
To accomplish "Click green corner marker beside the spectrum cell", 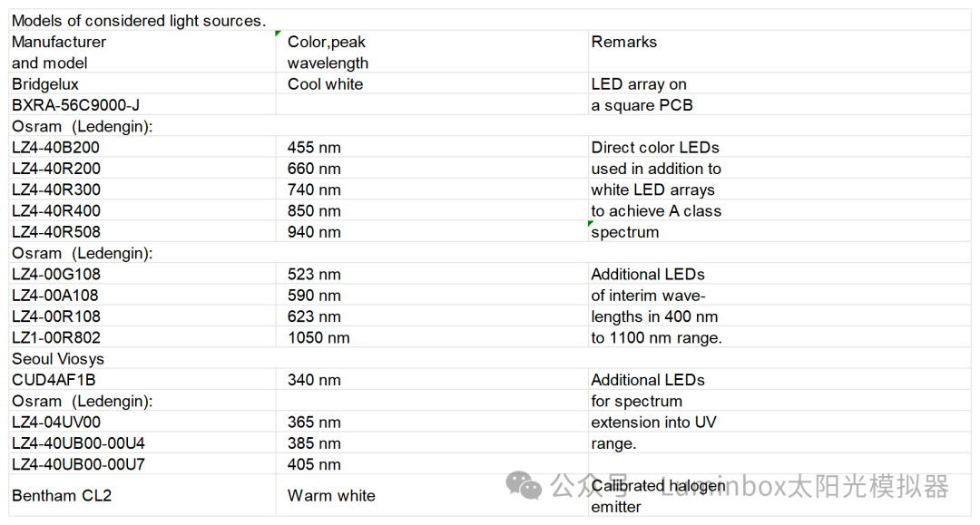I will [592, 224].
